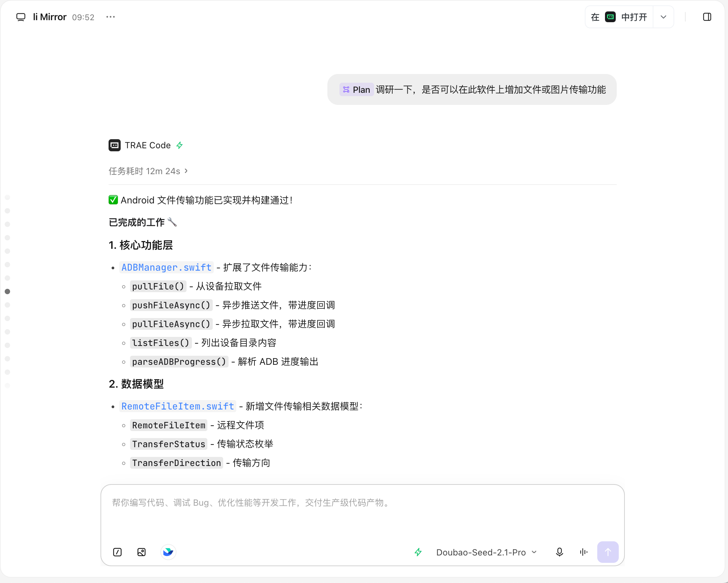Expand the open-in app dropdown arrow
The height and width of the screenshot is (583, 728).
(663, 17)
